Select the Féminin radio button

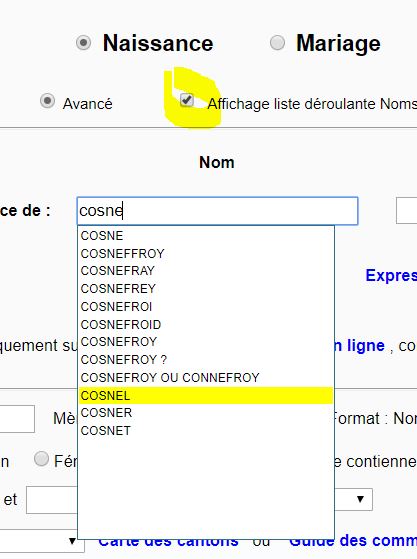tap(41, 459)
